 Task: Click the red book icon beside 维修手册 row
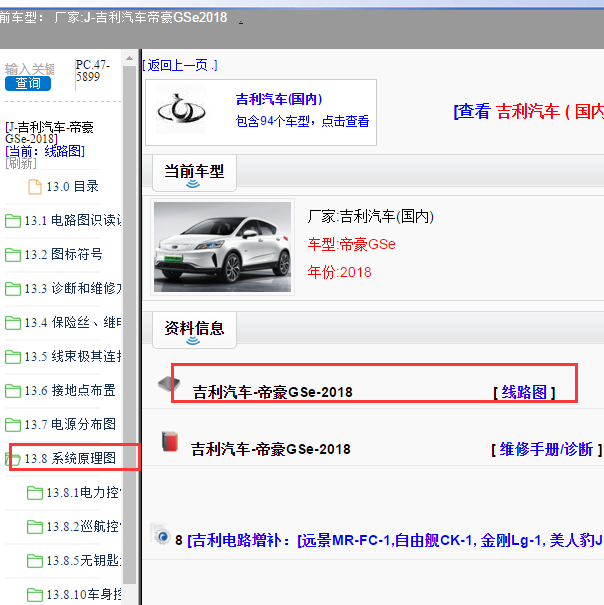coord(170,441)
